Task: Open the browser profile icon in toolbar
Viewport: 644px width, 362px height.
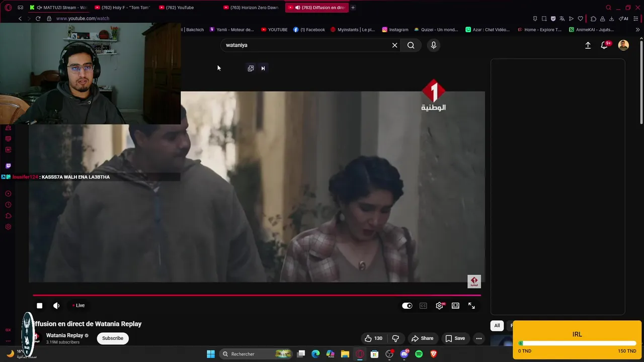Action: tap(602, 19)
